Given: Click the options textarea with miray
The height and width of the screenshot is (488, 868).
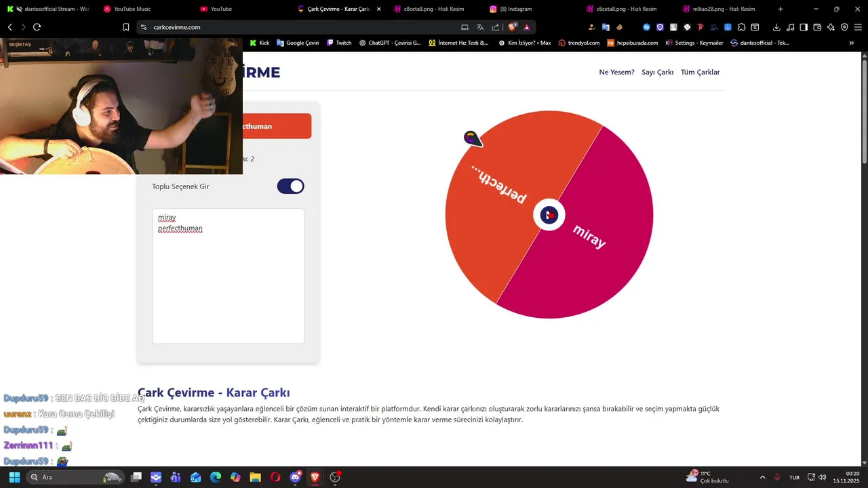Looking at the screenshot, I should 228,276.
